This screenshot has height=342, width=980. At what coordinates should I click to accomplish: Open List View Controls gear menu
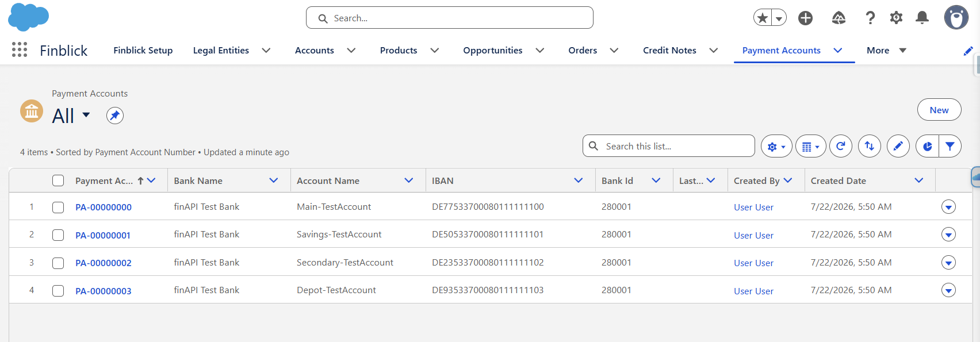click(x=776, y=147)
